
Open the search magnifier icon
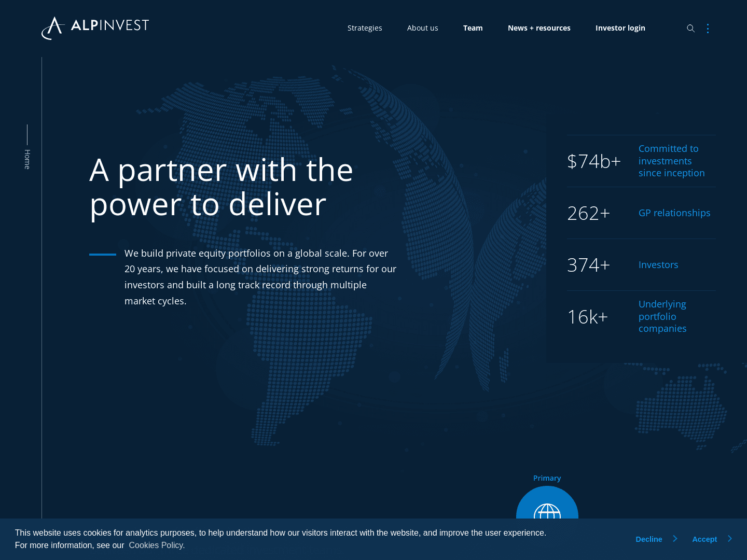pyautogui.click(x=690, y=29)
